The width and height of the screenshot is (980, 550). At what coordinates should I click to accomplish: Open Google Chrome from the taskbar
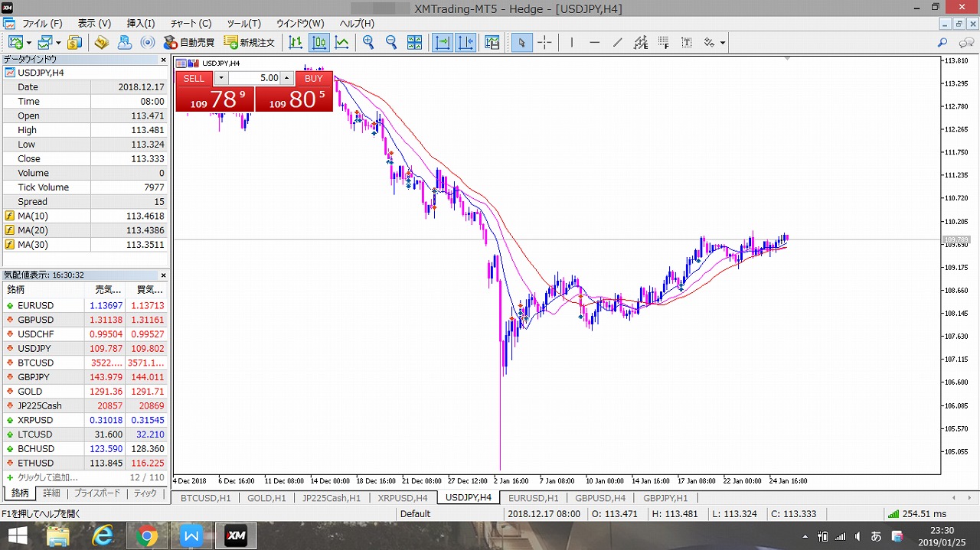coord(145,536)
